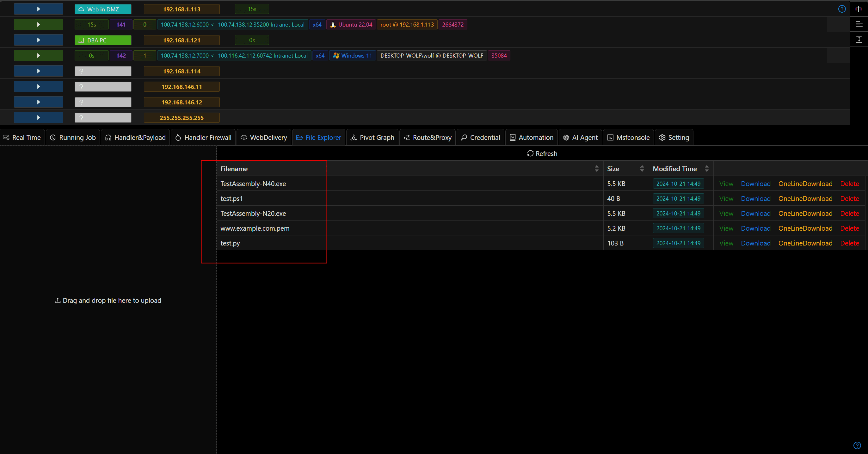Viewport: 868px width, 454px height.
Task: Download the test.ps1 file
Action: (x=755, y=199)
